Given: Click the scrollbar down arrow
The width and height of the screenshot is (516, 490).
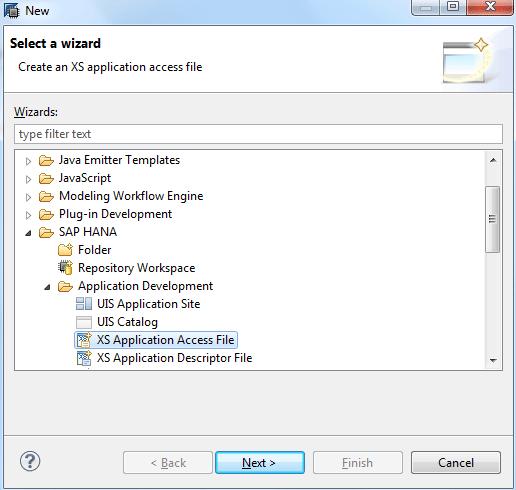Looking at the screenshot, I should click(x=493, y=360).
